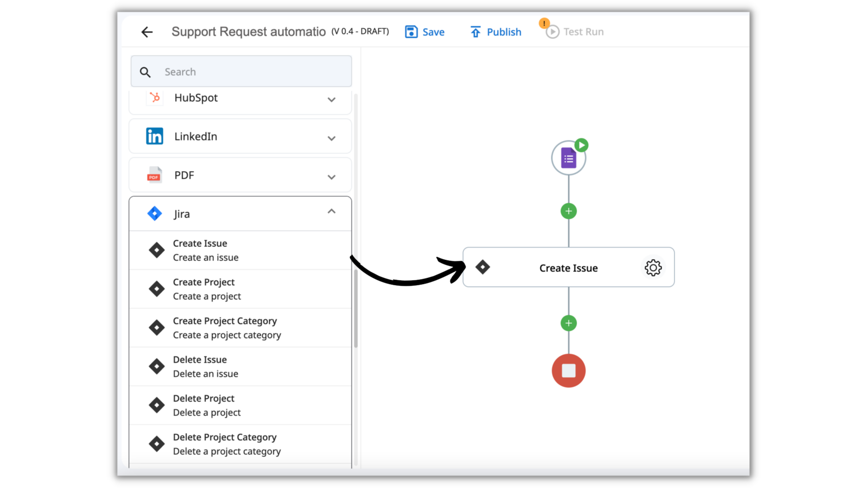Click the gear icon on Create Issue node

coord(653,268)
